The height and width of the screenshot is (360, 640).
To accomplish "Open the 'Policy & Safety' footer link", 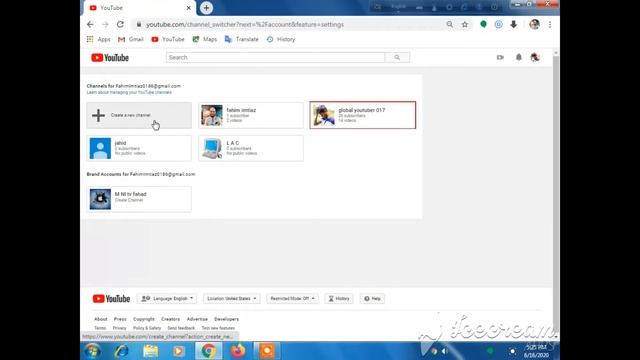I will pos(147,328).
